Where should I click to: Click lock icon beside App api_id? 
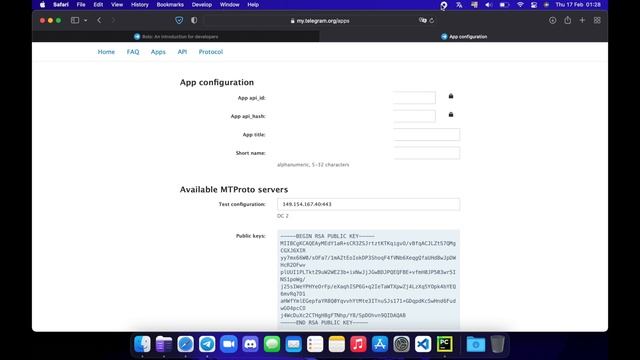pos(451,96)
